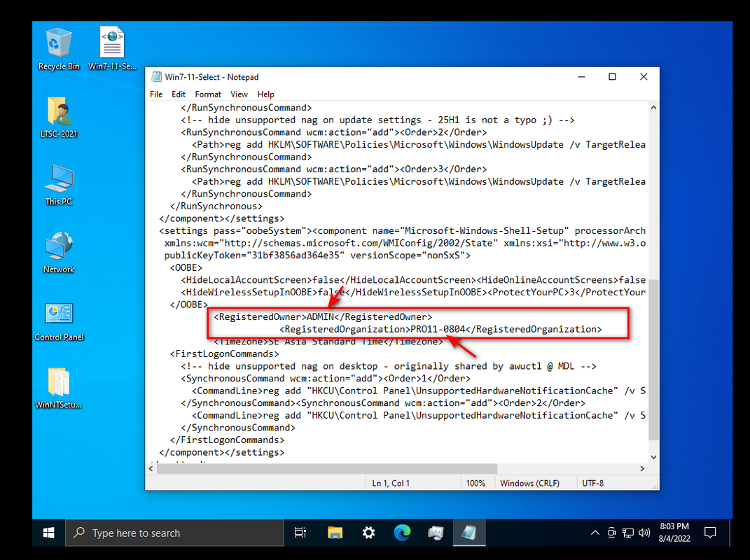Open the Control Panel desktop icon
Screen dimensions: 750x560
59,321
